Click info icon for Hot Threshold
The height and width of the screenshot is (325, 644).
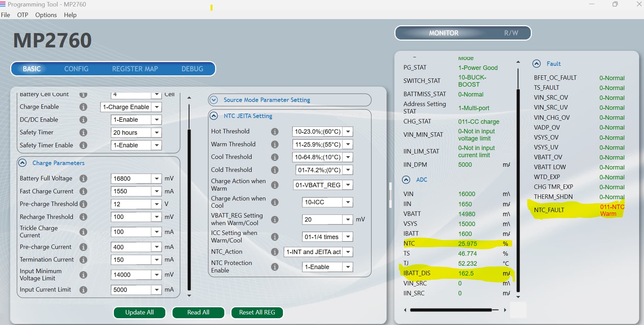click(x=275, y=132)
